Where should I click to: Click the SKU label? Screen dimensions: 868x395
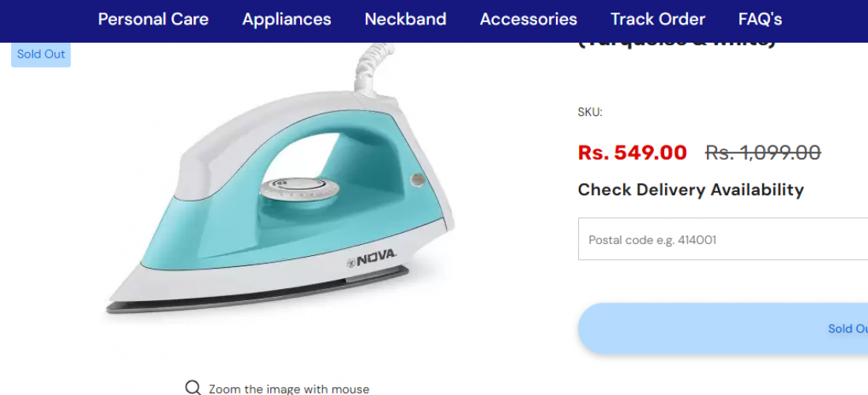pyautogui.click(x=590, y=112)
